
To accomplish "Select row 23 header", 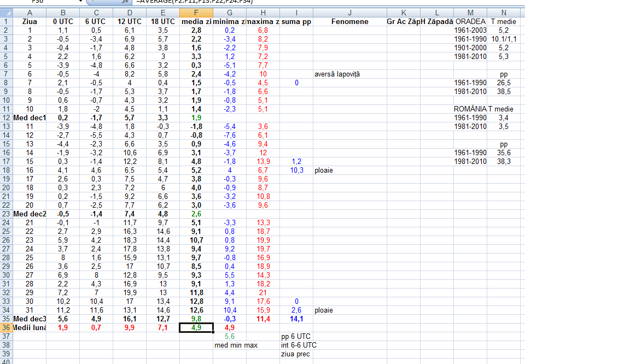I will pyautogui.click(x=6, y=214).
